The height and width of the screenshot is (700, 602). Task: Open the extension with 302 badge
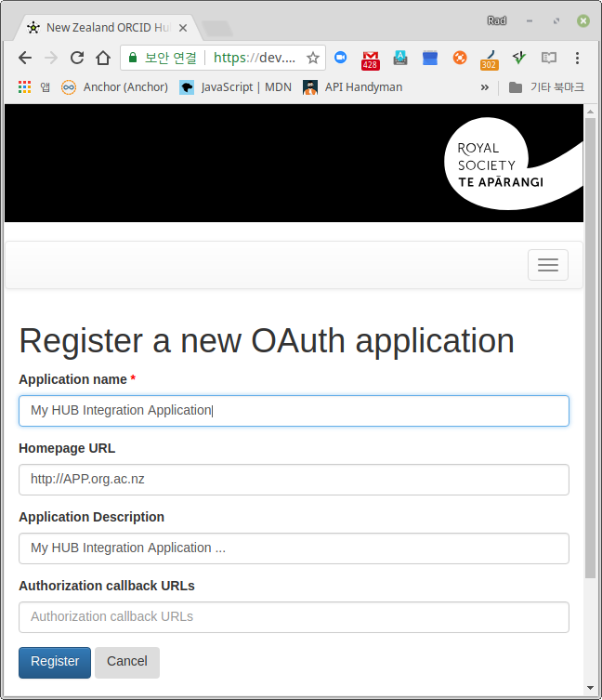489,60
